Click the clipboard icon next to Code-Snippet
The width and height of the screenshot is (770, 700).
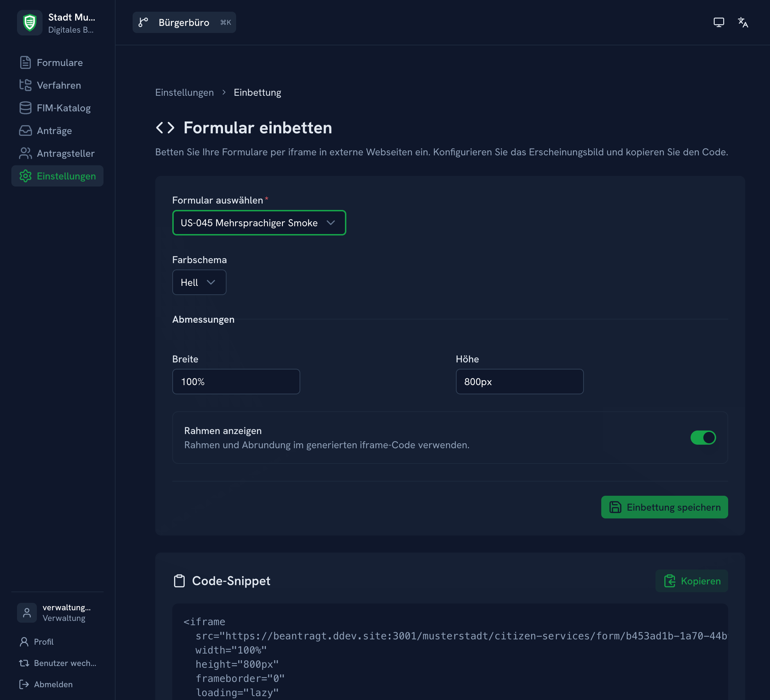179,581
